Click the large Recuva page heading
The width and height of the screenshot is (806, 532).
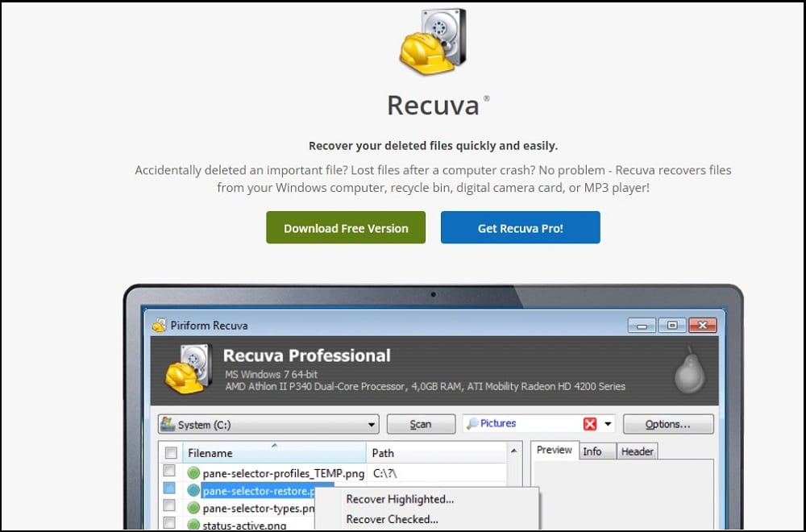[434, 106]
